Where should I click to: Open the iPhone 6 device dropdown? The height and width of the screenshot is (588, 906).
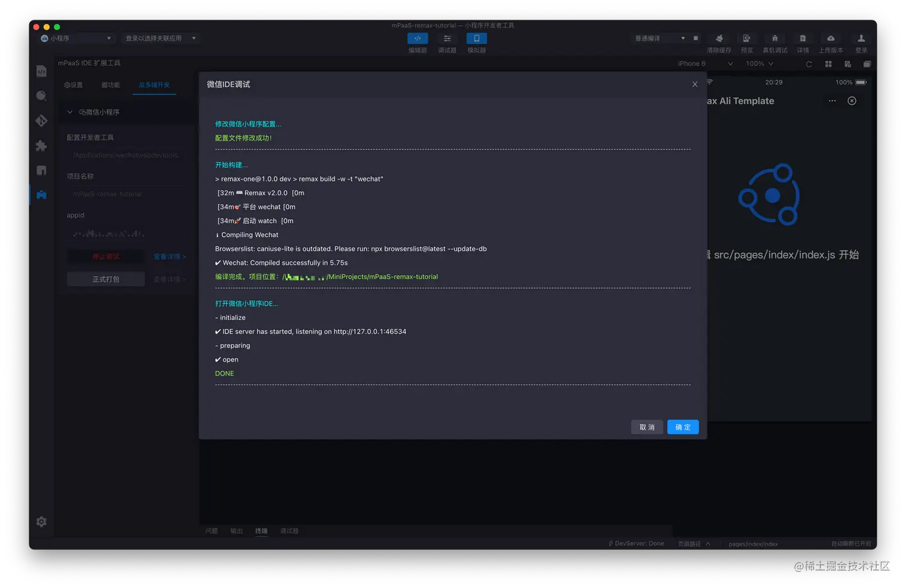click(x=705, y=63)
